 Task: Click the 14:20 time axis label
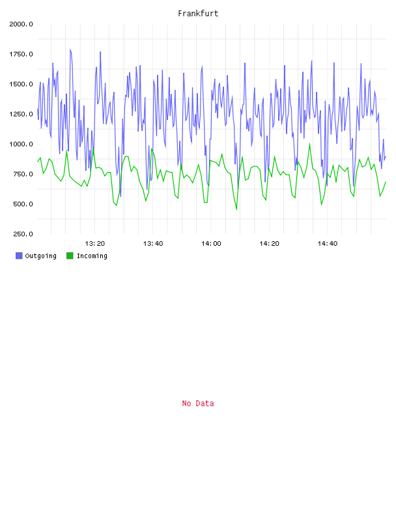[x=269, y=244]
